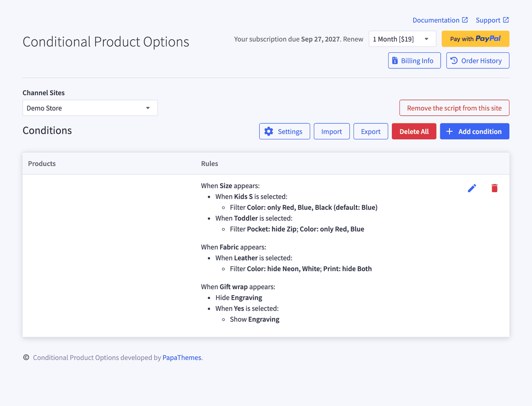
Task: Click the 'When Toddler is selected:' line
Action: click(x=254, y=218)
